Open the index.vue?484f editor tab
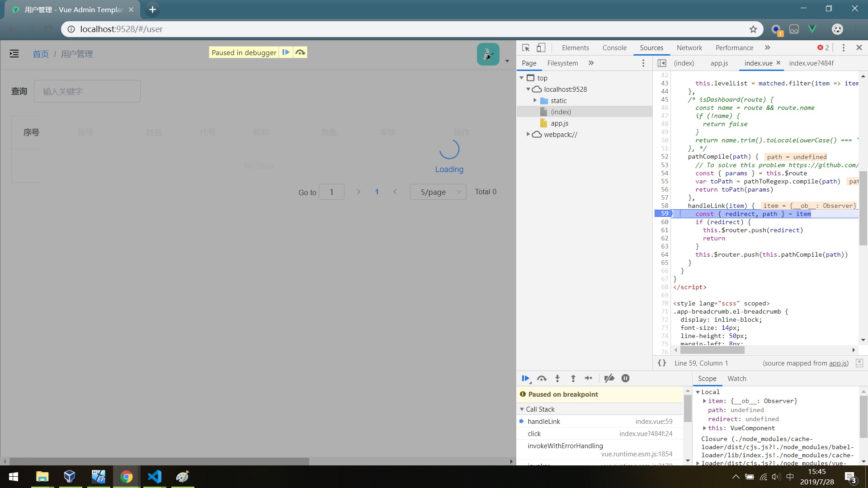 click(x=811, y=63)
